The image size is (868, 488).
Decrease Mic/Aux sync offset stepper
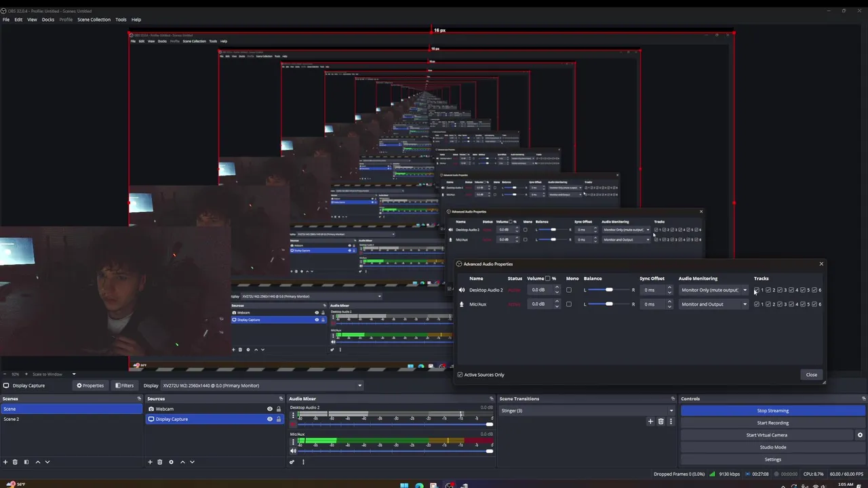pyautogui.click(x=669, y=306)
